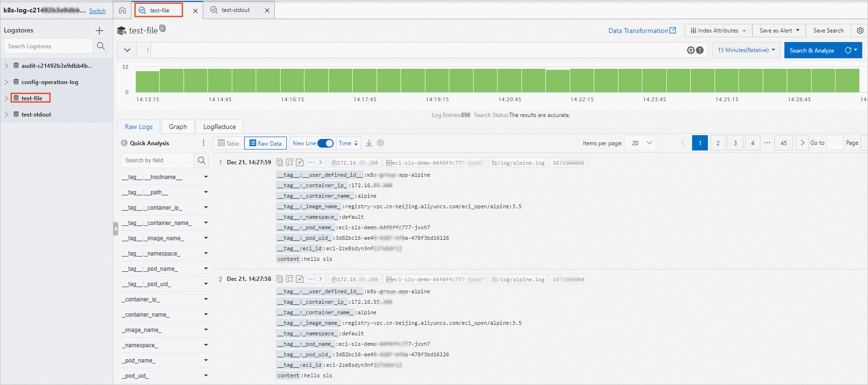Open the LogReduce tab

pyautogui.click(x=219, y=127)
